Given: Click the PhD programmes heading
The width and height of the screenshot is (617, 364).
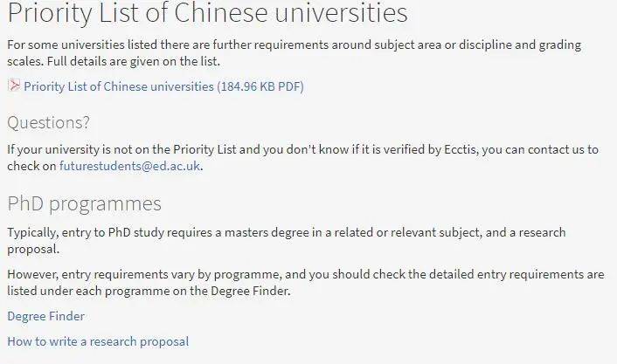Looking at the screenshot, I should [84, 203].
